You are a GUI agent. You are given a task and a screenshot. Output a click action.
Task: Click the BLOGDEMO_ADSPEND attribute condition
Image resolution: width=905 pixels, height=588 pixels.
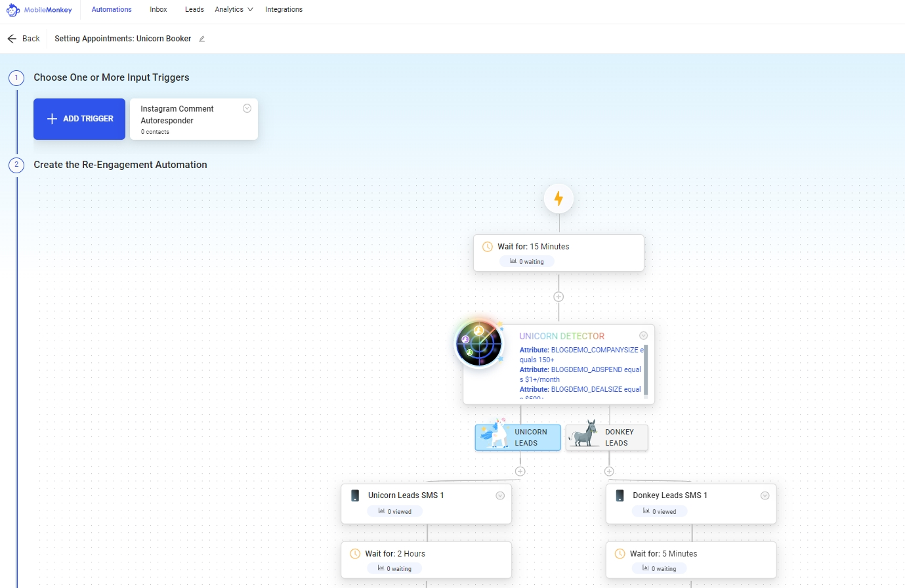[580, 374]
